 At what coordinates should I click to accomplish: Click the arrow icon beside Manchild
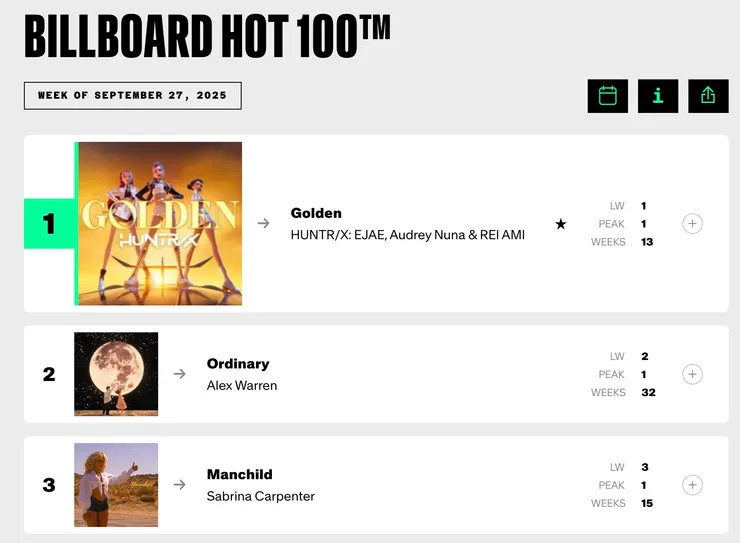pos(179,485)
